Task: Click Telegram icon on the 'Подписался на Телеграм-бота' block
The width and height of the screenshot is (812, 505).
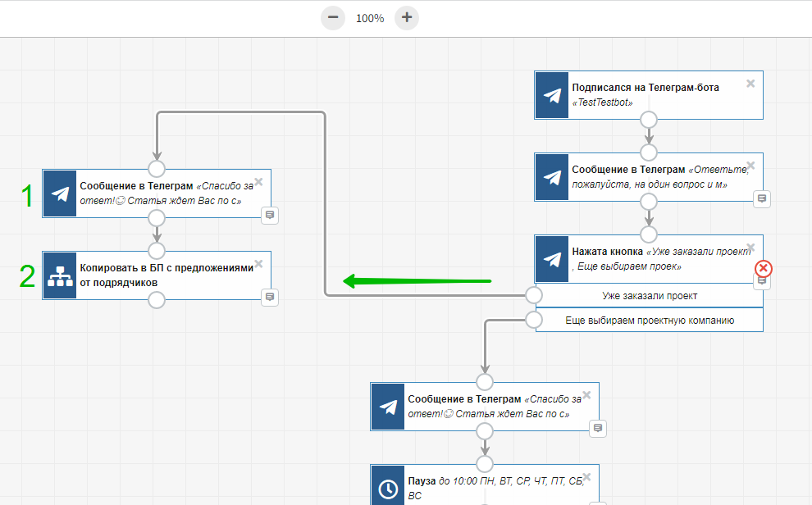Action: pyautogui.click(x=552, y=95)
